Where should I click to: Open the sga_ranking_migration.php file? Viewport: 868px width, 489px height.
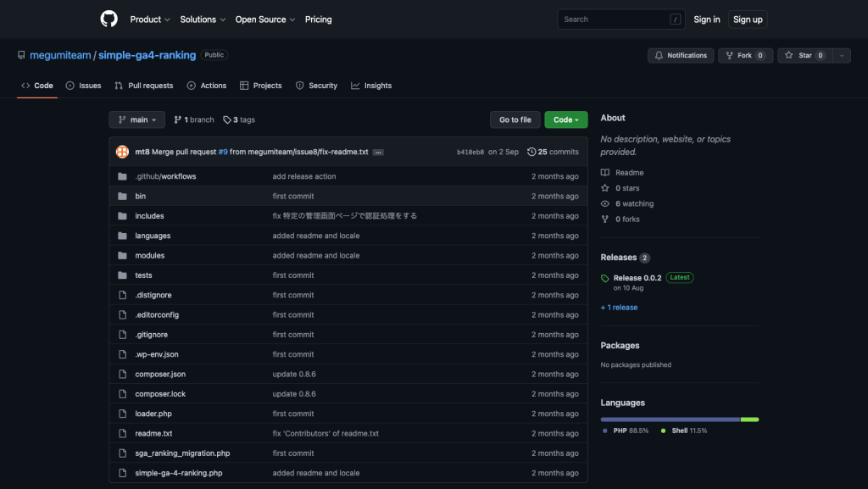pyautogui.click(x=182, y=453)
